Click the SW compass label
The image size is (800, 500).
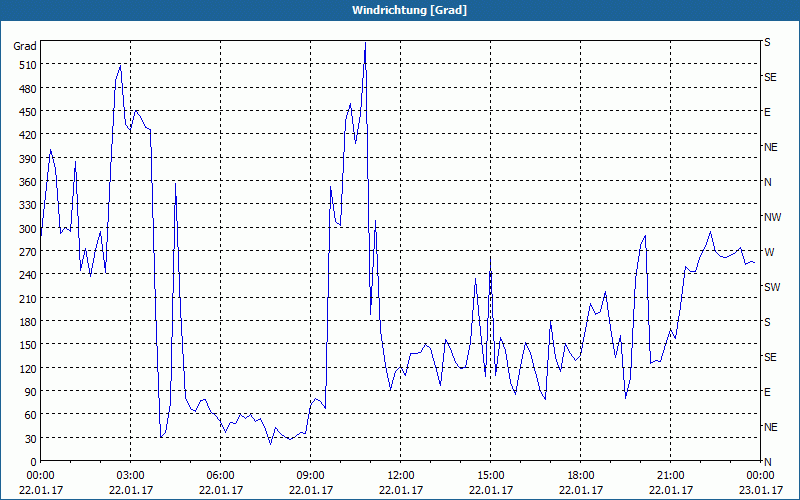pos(772,287)
